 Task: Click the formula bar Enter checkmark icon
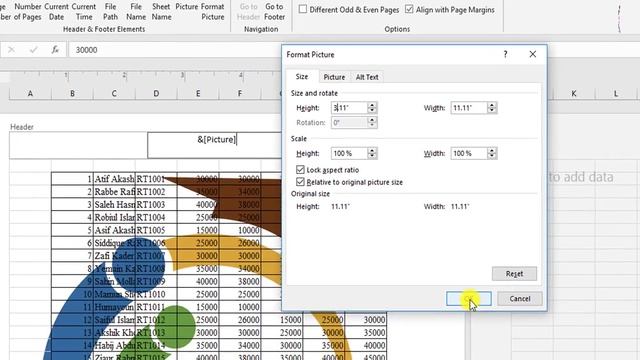click(33, 50)
